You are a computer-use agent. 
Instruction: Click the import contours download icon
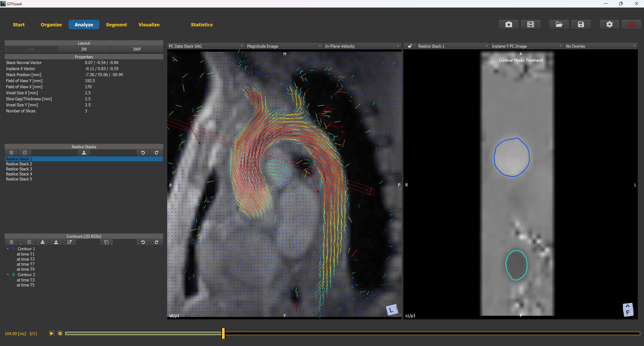(43, 242)
